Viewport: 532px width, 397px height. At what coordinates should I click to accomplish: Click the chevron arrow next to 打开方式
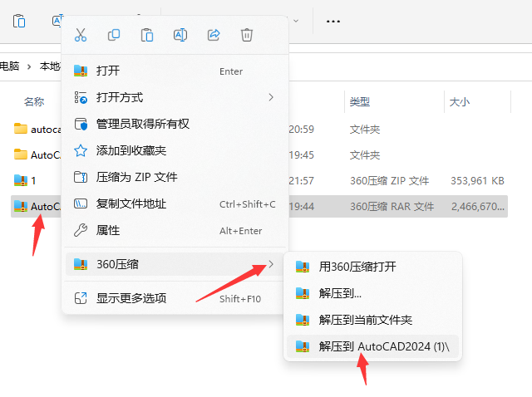[x=271, y=98]
